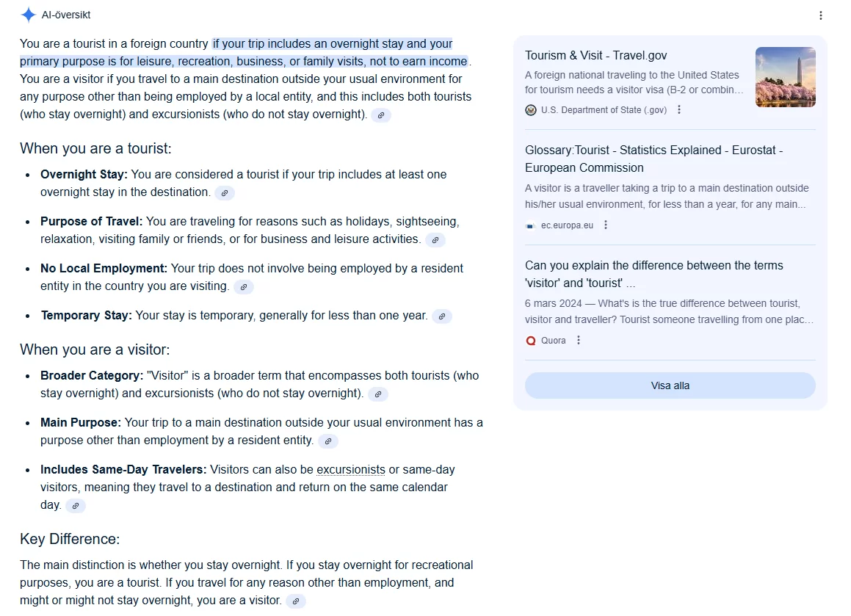Click link icon after Broader Category bullet

378,394
